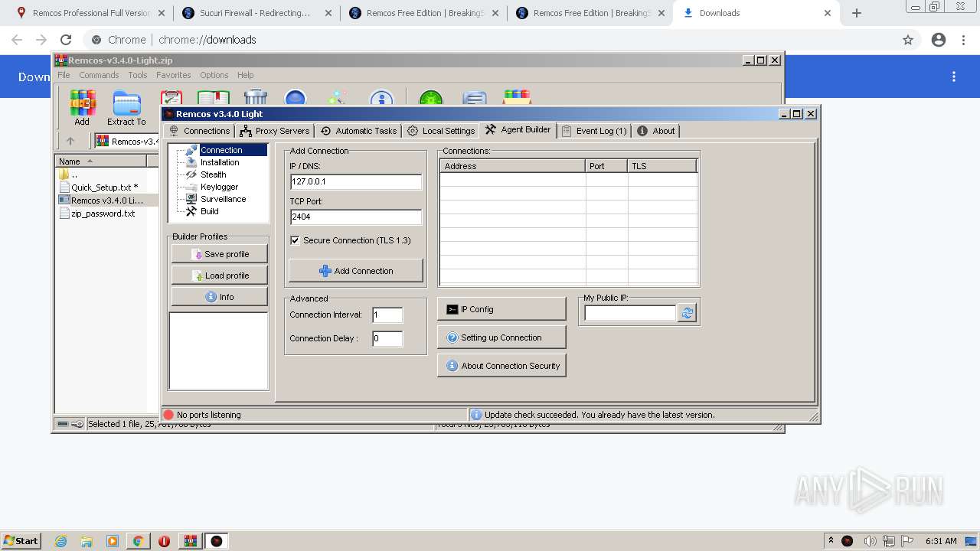Screen dimensions: 980x551
Task: Switch to Local Settings tab
Action: point(441,131)
